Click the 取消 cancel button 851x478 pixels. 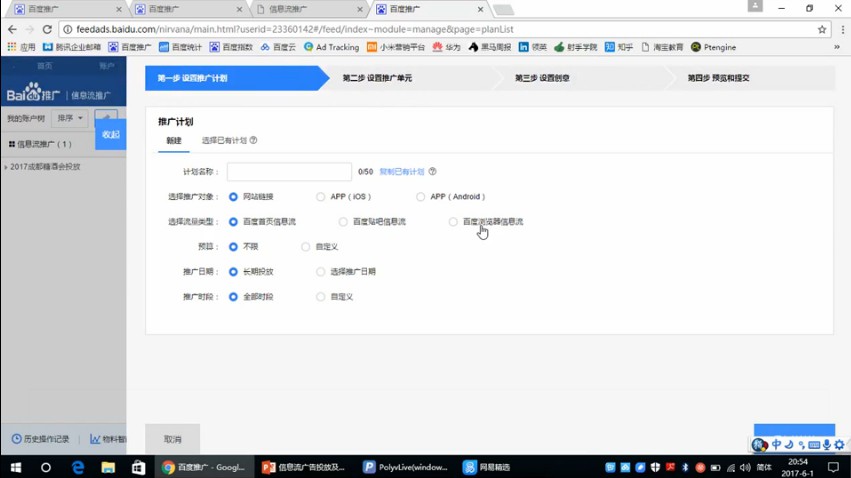tap(173, 439)
